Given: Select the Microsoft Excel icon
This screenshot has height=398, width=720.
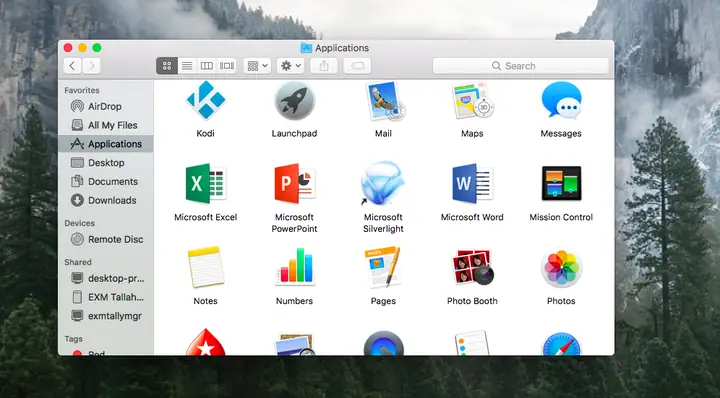Looking at the screenshot, I should pos(205,184).
